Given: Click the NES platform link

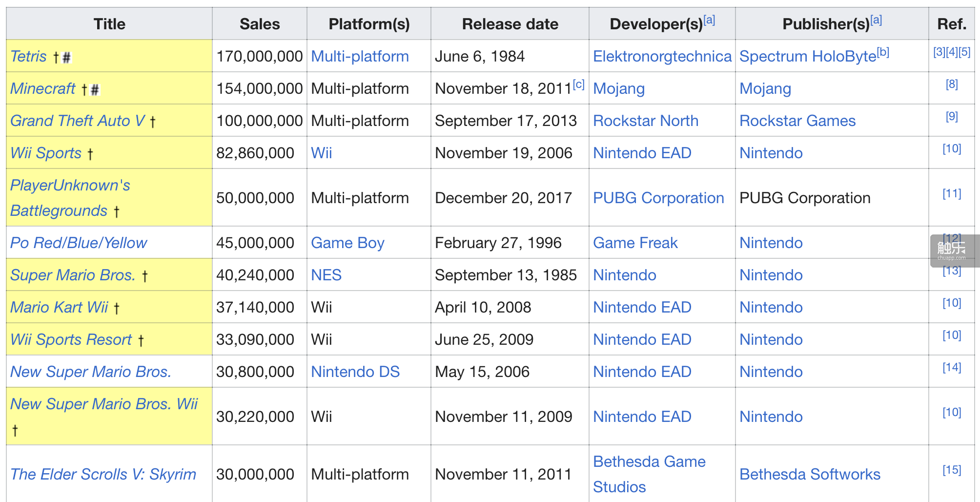Looking at the screenshot, I should pos(326,275).
